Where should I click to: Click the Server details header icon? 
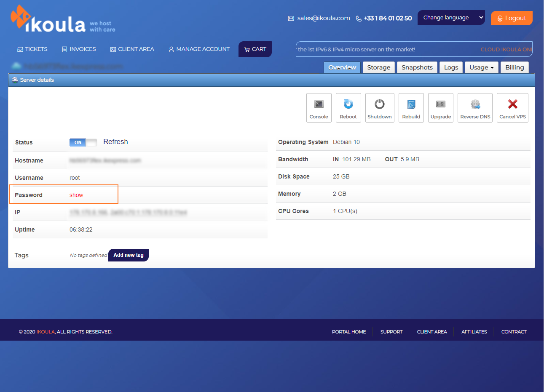(x=15, y=80)
